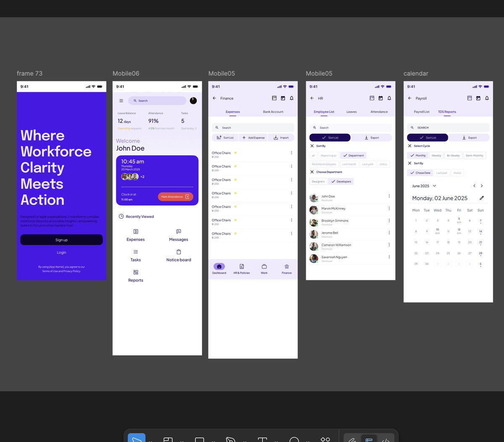Toggle the Monthly cycle chip

point(417,155)
